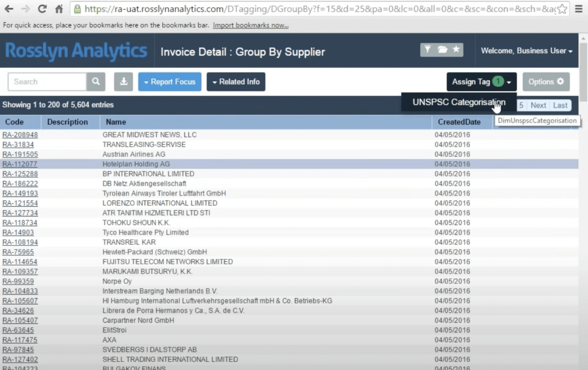The width and height of the screenshot is (588, 370).
Task: Open the Welcome, Business User menu
Action: (527, 51)
